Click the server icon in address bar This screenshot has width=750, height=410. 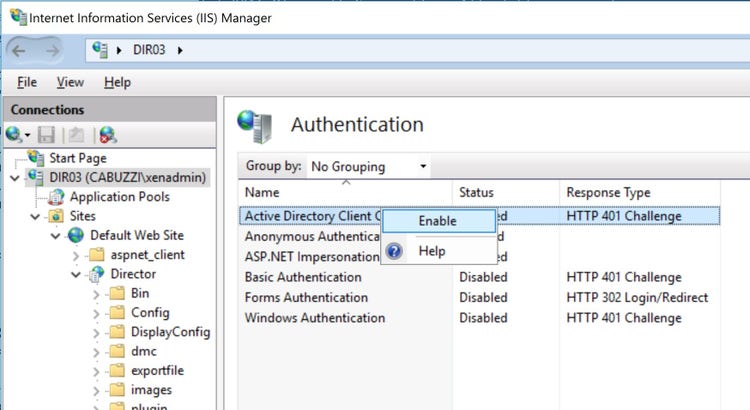[99, 49]
